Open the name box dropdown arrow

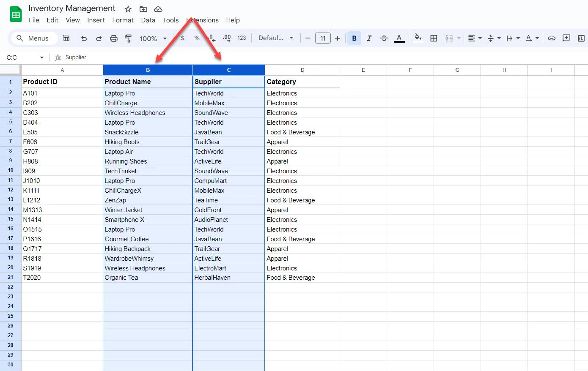pos(41,57)
